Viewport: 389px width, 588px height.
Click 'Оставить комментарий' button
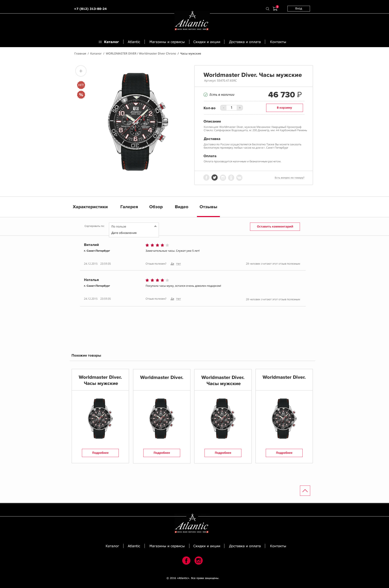[x=275, y=226]
